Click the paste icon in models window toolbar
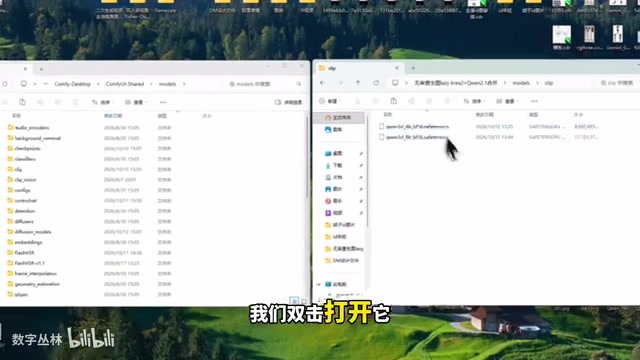 coord(22,102)
